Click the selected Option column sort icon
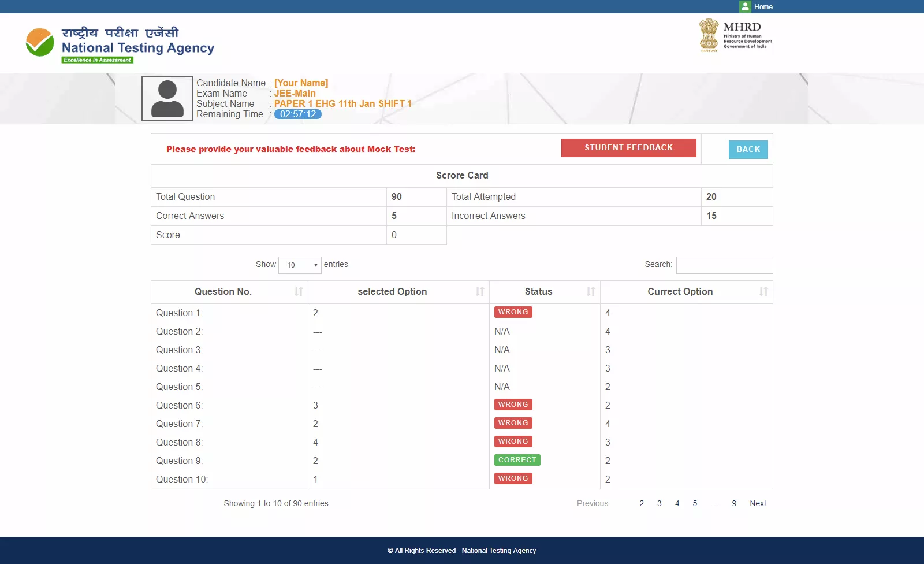This screenshot has width=924, height=564. point(479,292)
